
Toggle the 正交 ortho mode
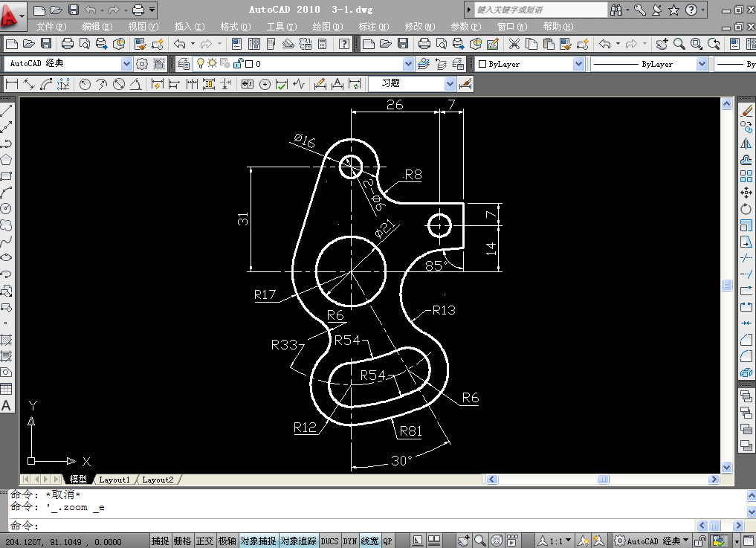click(204, 541)
